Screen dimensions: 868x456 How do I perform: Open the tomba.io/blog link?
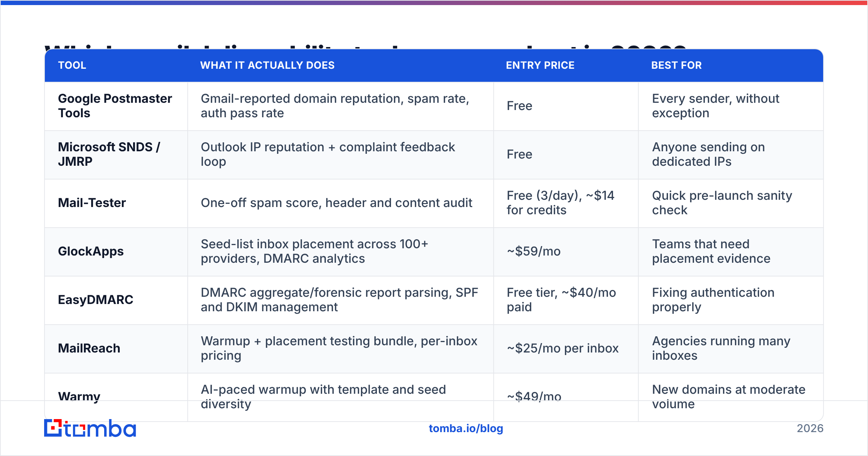[466, 428]
